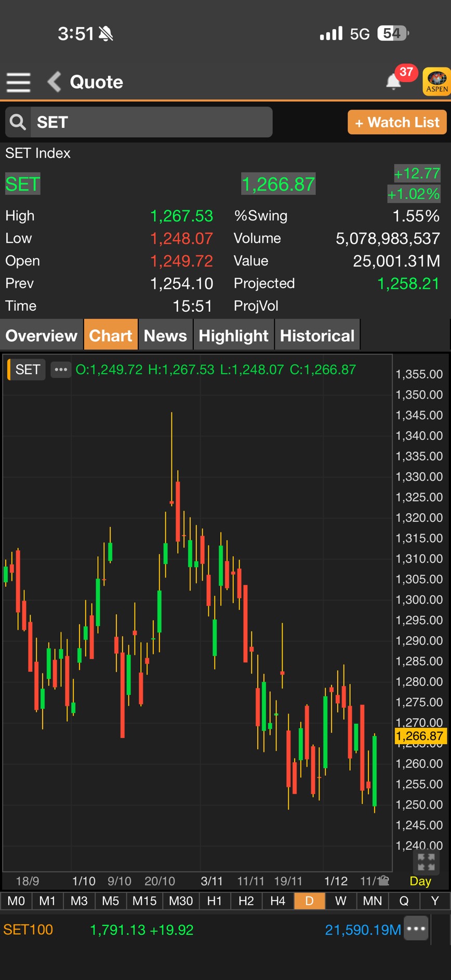Select H4 timeframe interval
This screenshot has height=980, width=451.
(277, 900)
